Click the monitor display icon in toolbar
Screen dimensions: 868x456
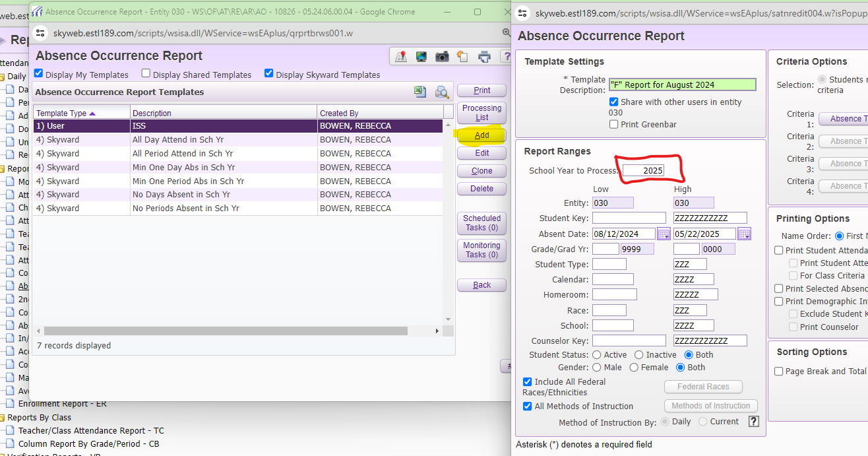(x=421, y=57)
